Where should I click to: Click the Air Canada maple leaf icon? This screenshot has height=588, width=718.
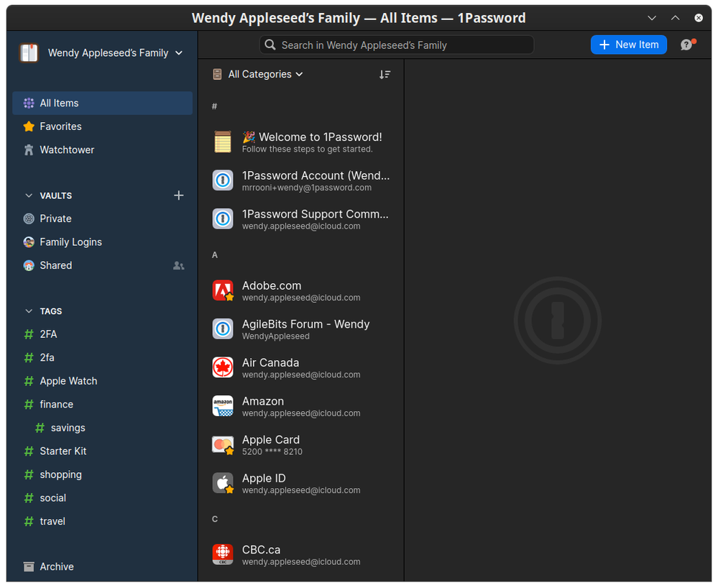[223, 367]
